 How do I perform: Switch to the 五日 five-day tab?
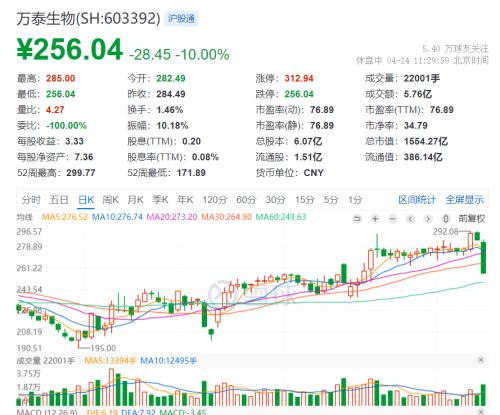(x=59, y=200)
